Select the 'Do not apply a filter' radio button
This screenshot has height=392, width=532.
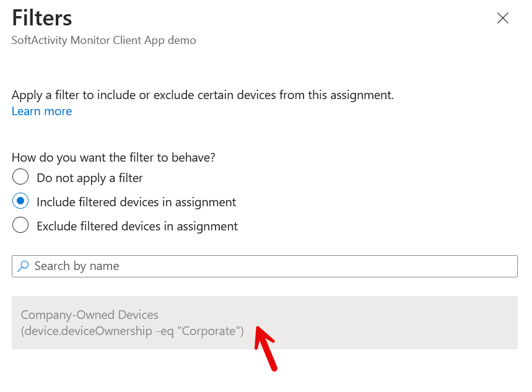(20, 177)
